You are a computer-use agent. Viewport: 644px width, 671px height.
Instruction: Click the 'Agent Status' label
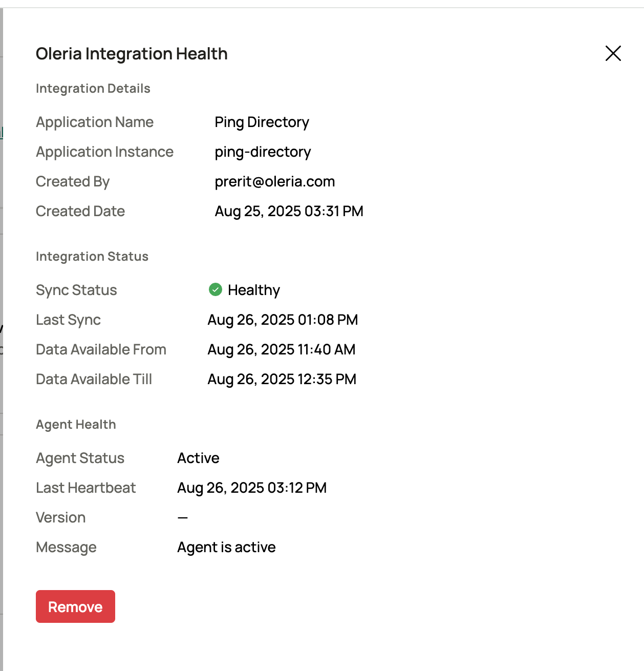80,458
